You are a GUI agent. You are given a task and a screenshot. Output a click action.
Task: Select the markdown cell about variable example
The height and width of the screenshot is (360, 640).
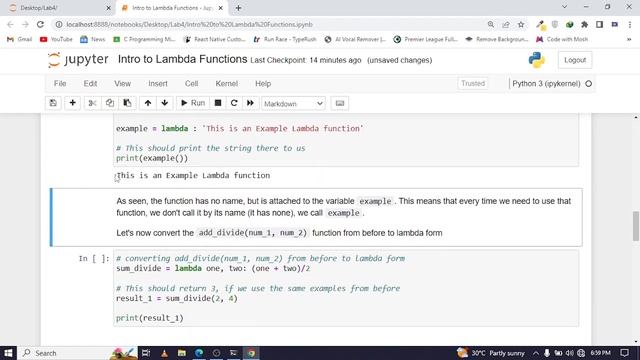click(317, 217)
